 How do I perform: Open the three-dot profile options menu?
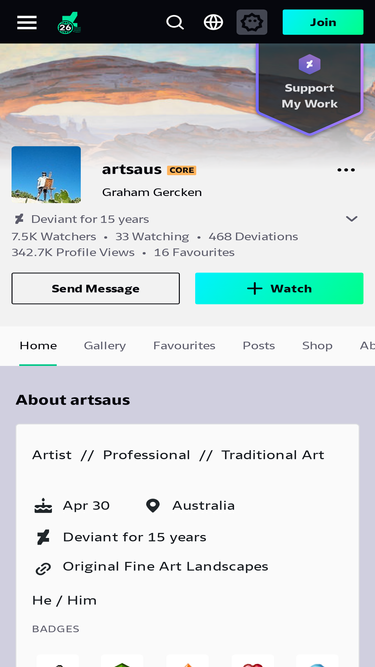pyautogui.click(x=346, y=170)
